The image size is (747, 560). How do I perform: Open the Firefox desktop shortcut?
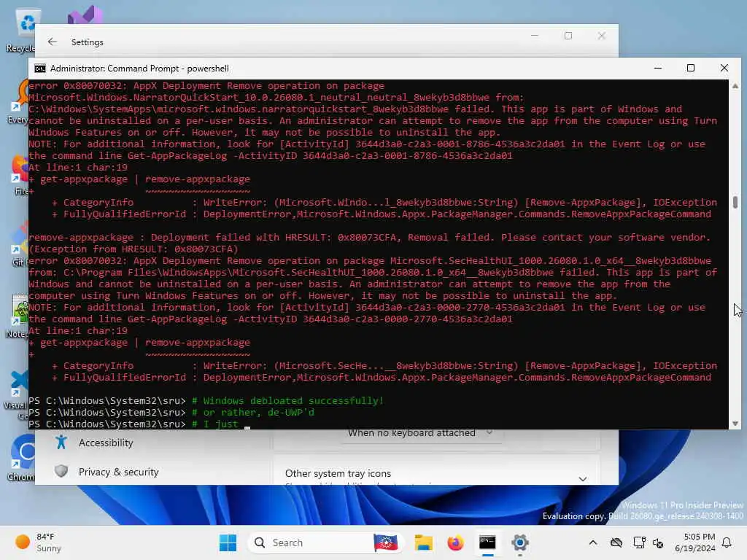pos(20,175)
